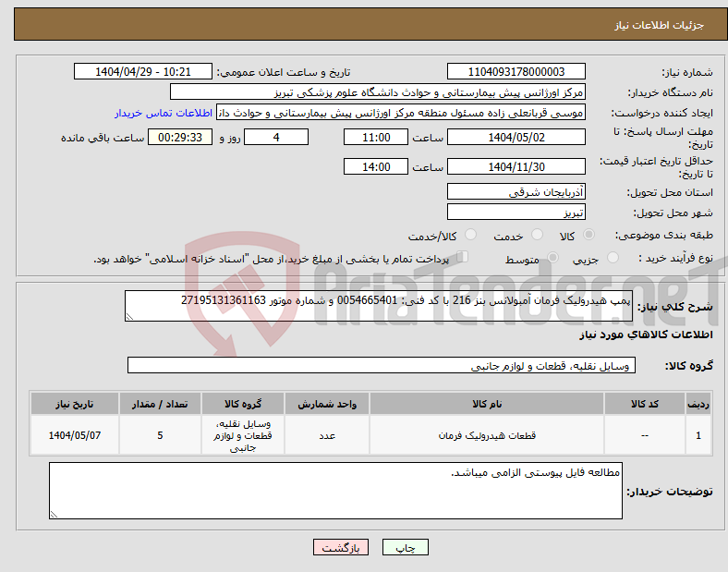Click the چاپ print button
Viewport: 728px width, 572px height.
tap(405, 547)
